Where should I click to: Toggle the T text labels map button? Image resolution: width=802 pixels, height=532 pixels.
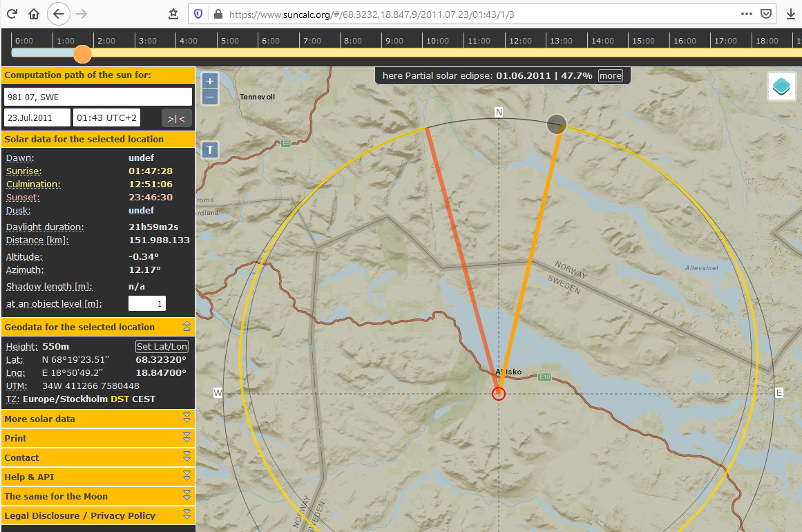tap(210, 150)
